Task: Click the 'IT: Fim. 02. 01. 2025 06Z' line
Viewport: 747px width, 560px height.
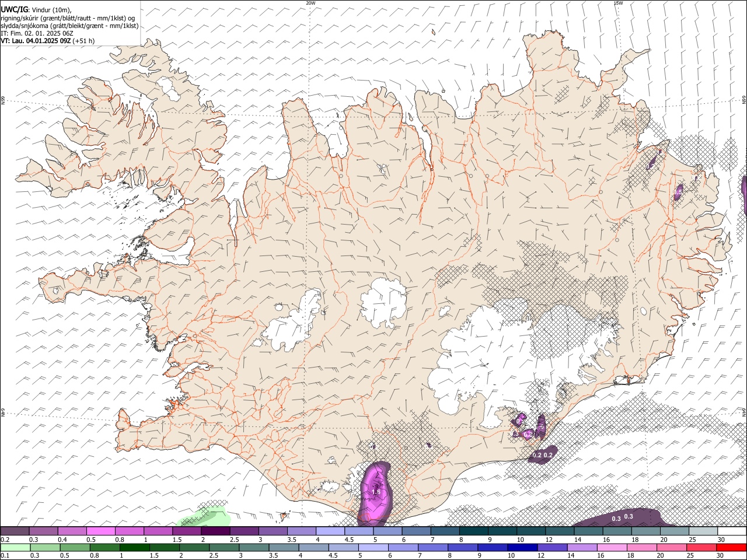Action: click(x=37, y=33)
